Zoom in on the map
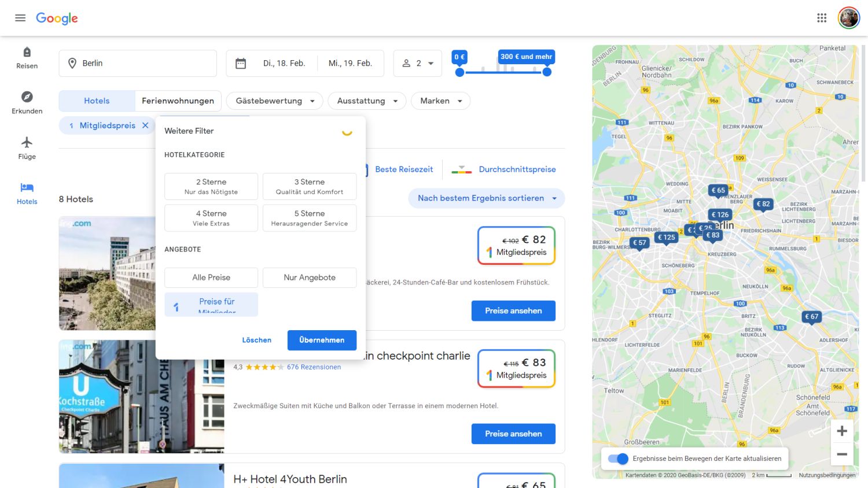868x488 pixels. (x=842, y=431)
